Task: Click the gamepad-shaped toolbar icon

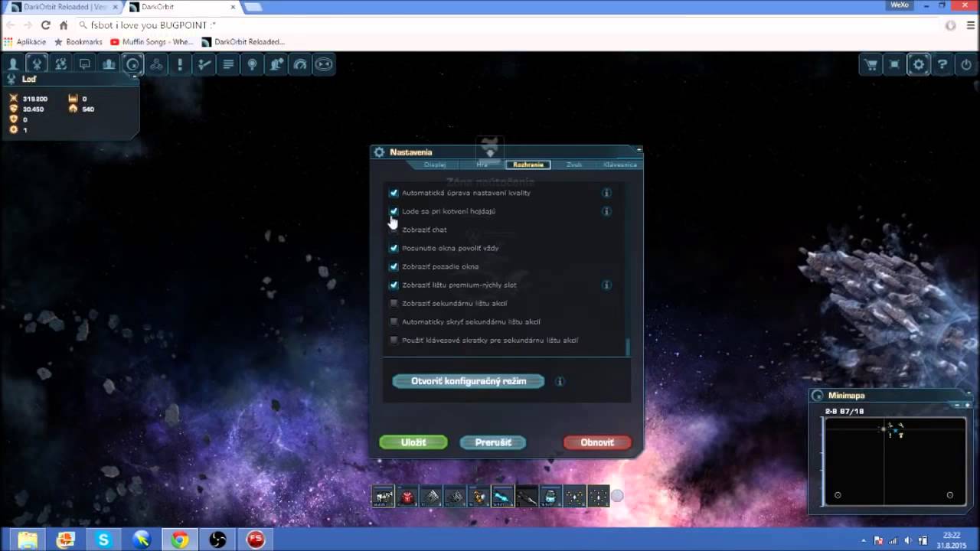Action: pos(324,65)
